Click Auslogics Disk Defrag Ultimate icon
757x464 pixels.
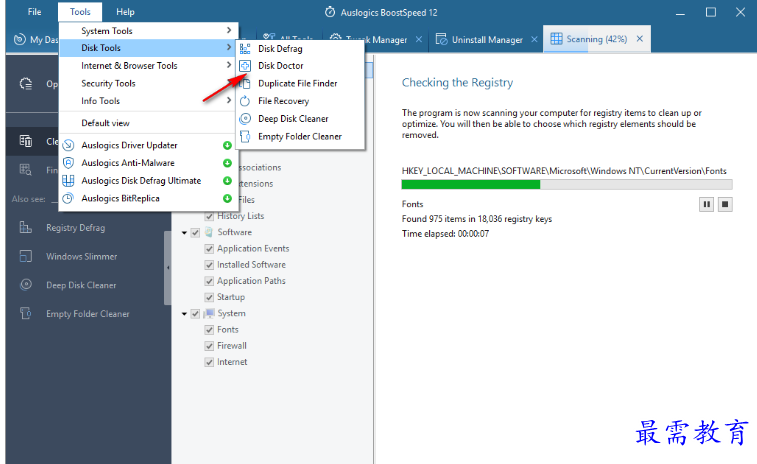[x=69, y=181]
